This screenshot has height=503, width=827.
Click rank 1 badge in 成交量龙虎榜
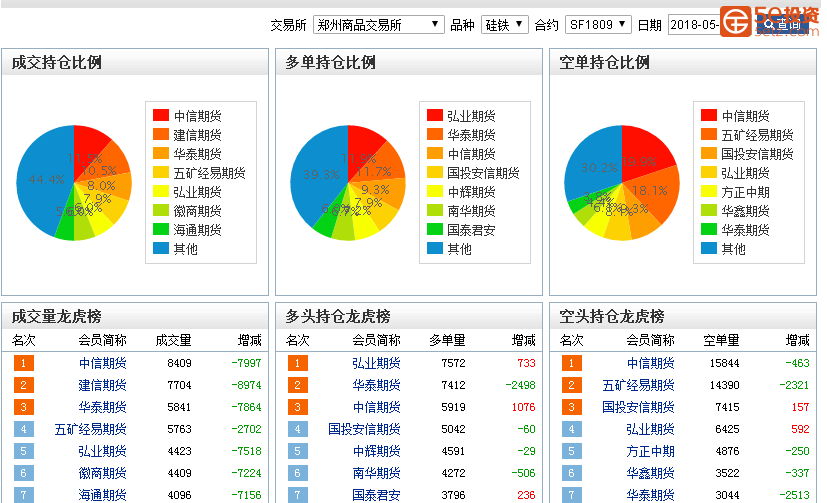click(24, 363)
